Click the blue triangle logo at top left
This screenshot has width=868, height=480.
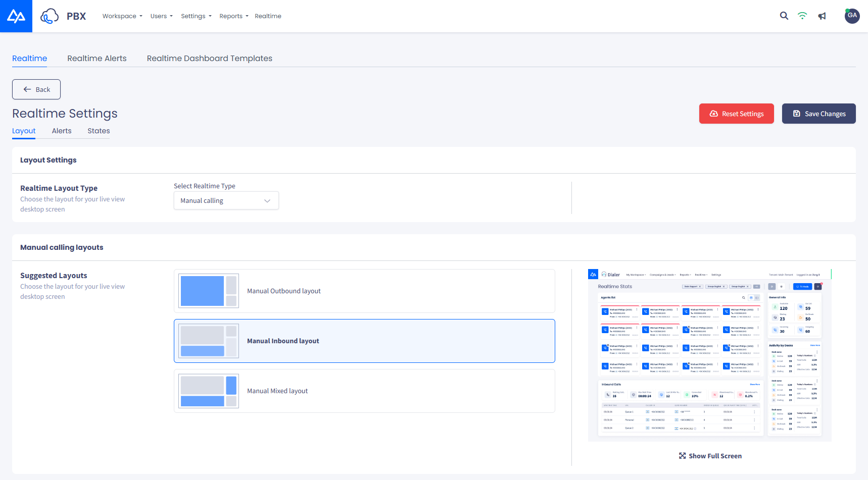point(16,16)
